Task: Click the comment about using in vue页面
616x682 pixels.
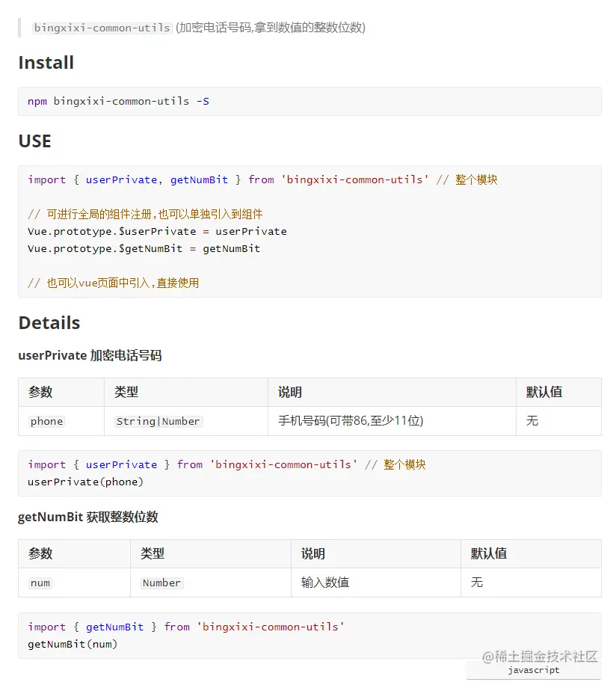Action: (113, 283)
